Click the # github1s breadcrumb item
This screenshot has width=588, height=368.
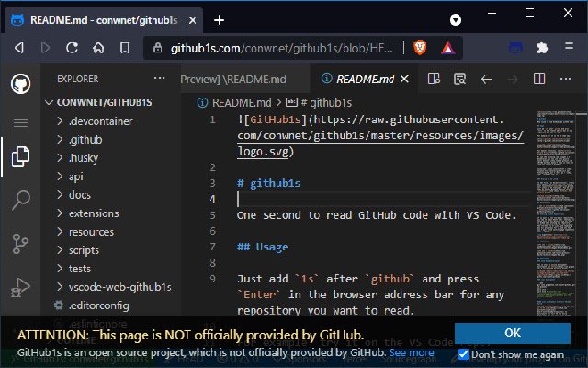point(326,102)
